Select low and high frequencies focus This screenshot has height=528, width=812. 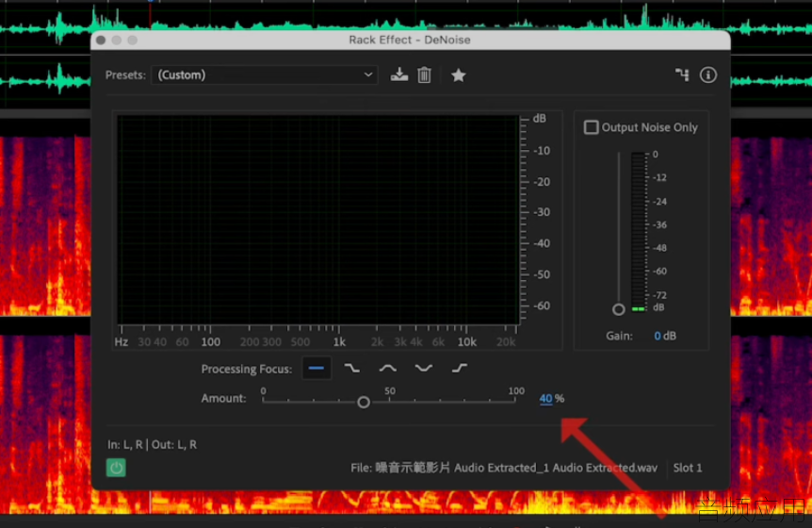coord(424,369)
